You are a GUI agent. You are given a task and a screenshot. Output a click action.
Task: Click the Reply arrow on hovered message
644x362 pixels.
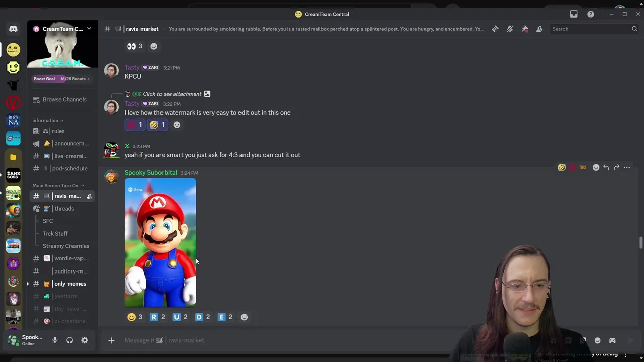[606, 167]
